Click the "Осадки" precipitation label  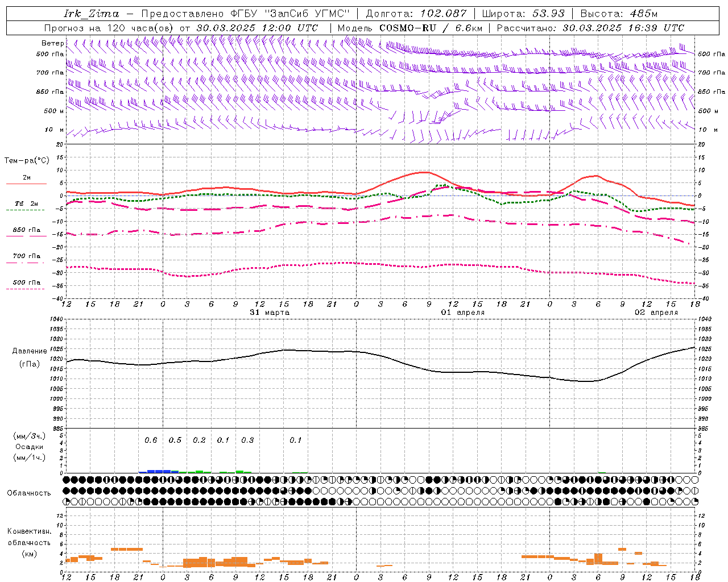pos(29,447)
